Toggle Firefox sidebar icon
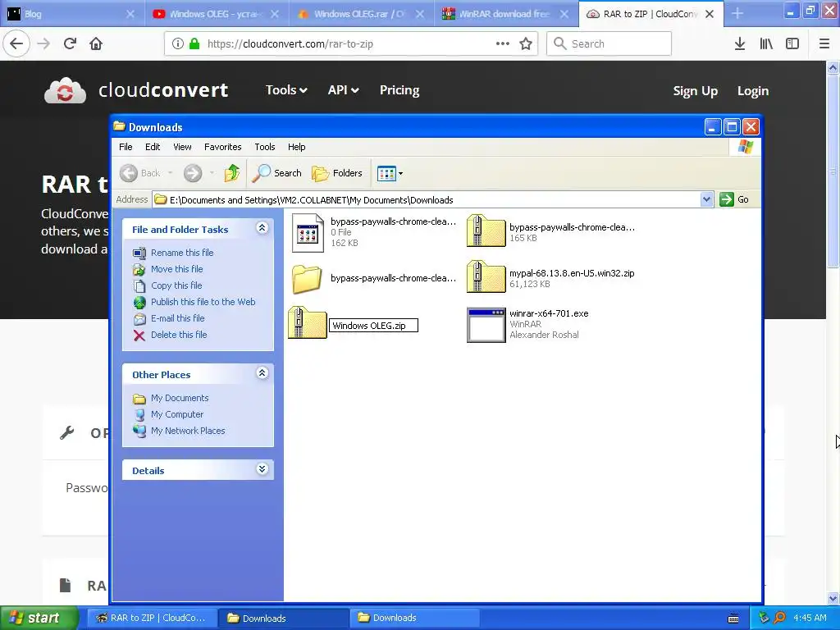This screenshot has width=840, height=630. pos(792,44)
